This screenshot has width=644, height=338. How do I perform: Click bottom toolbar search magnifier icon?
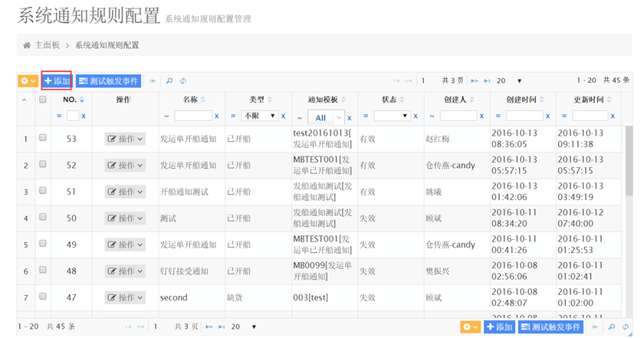pyautogui.click(x=612, y=327)
